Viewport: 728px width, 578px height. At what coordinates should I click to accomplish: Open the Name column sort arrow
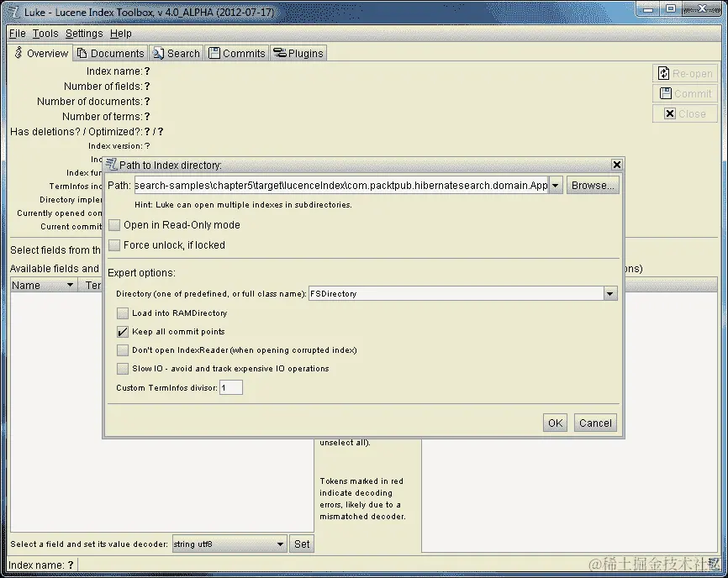(x=70, y=285)
